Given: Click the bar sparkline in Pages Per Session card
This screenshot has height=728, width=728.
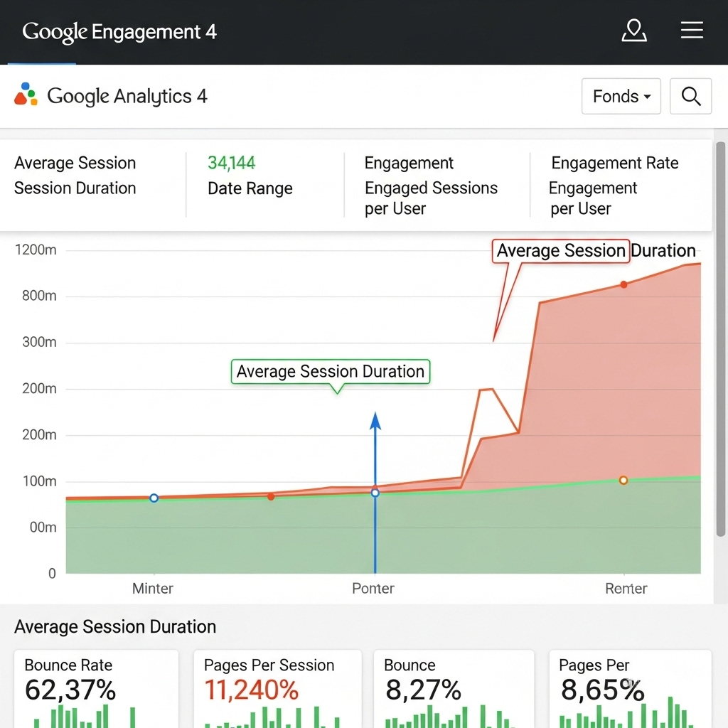Looking at the screenshot, I should (272, 717).
